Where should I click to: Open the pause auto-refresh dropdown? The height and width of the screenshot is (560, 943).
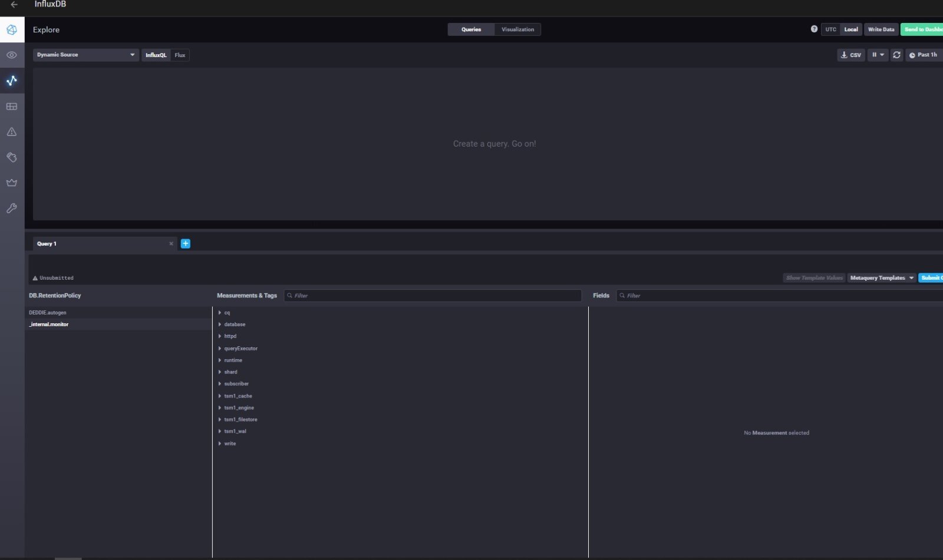click(878, 55)
